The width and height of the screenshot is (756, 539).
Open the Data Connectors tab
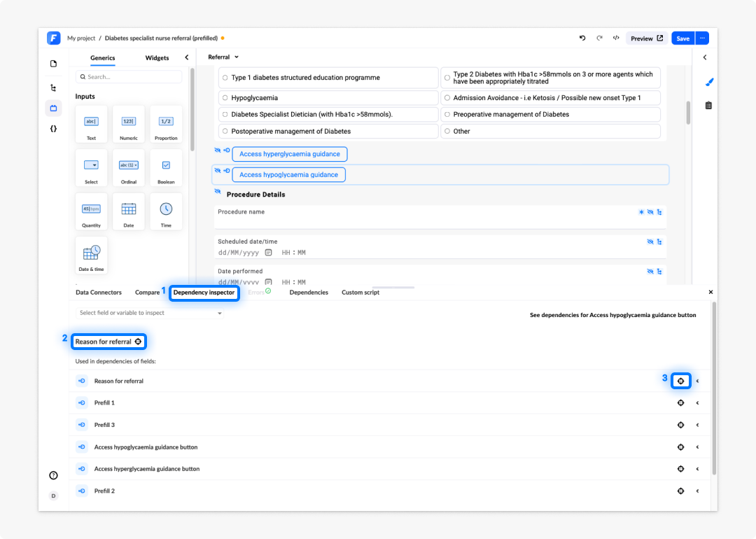coord(99,293)
